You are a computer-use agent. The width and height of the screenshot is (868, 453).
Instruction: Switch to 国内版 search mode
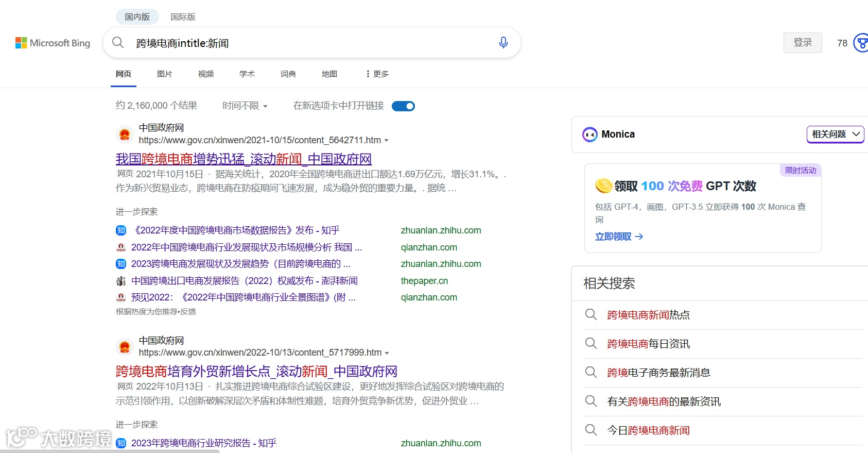137,17
